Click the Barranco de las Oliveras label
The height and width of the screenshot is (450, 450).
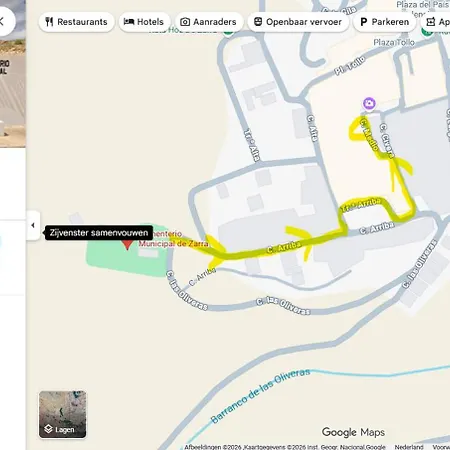(x=260, y=396)
